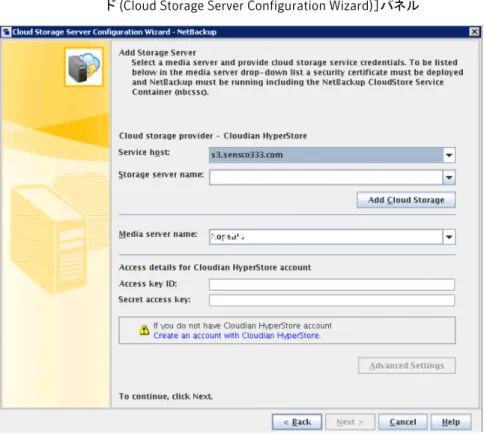
Task: Click the Access details for Cloudian HyperStore account text
Action: [x=215, y=268]
